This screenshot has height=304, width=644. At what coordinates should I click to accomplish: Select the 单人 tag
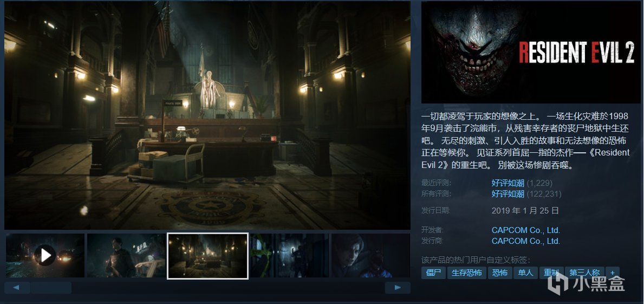click(x=525, y=273)
